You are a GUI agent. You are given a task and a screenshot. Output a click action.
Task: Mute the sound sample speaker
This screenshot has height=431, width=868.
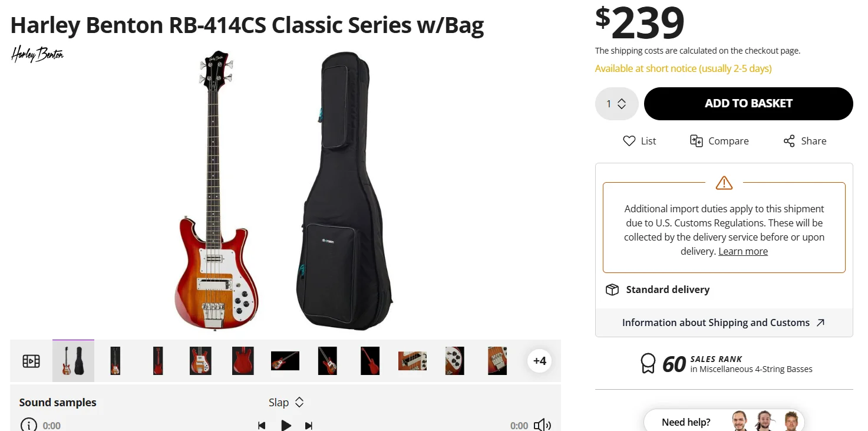pyautogui.click(x=542, y=425)
